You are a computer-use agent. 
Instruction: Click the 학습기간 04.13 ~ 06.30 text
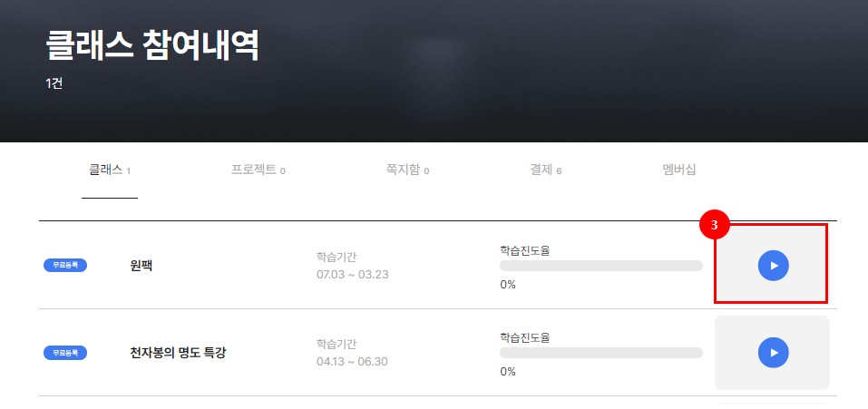pos(352,353)
